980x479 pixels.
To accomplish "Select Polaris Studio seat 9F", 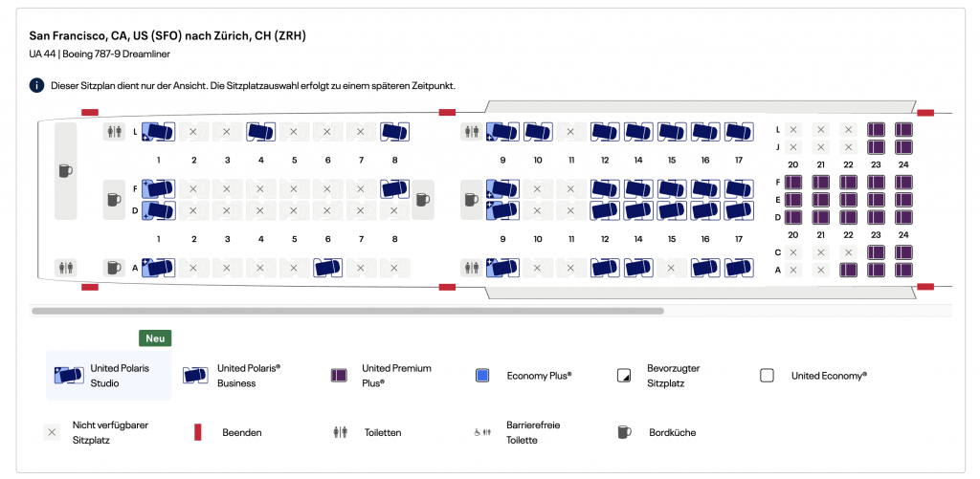I will (503, 188).
